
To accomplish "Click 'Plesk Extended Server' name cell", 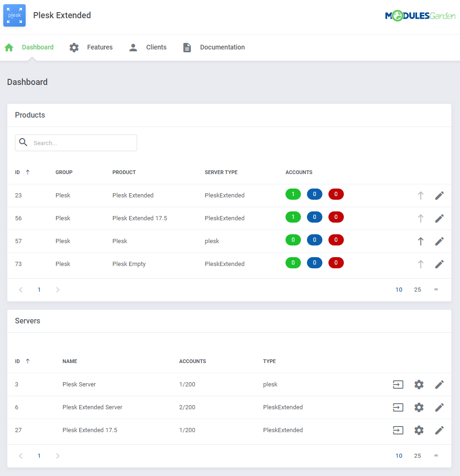I will [92, 407].
